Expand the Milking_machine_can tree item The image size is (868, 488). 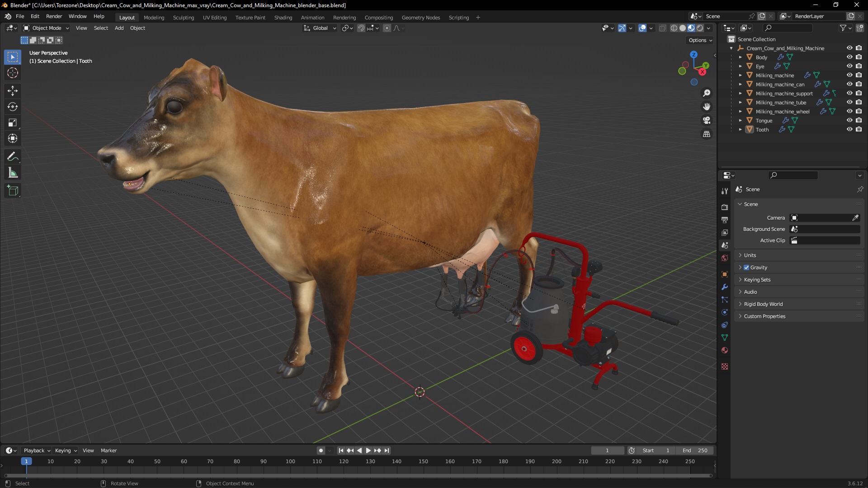(x=740, y=84)
